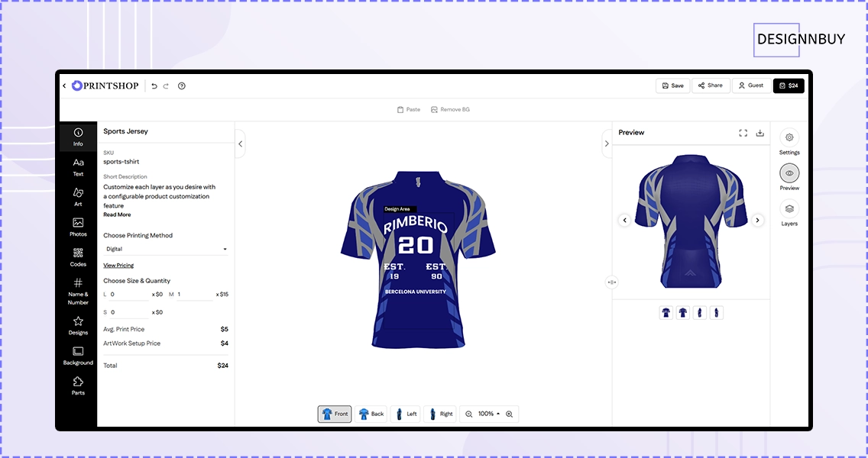Open the View Pricing link
The image size is (868, 458).
(118, 266)
